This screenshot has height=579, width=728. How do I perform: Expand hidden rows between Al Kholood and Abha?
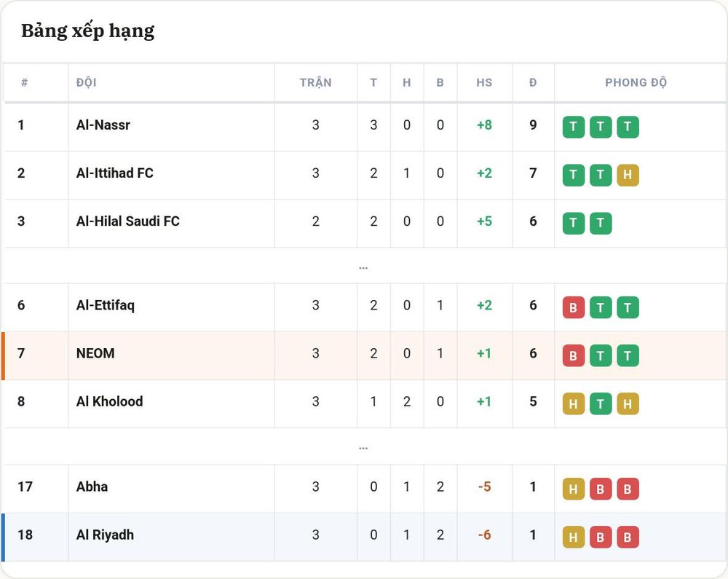pyautogui.click(x=363, y=448)
